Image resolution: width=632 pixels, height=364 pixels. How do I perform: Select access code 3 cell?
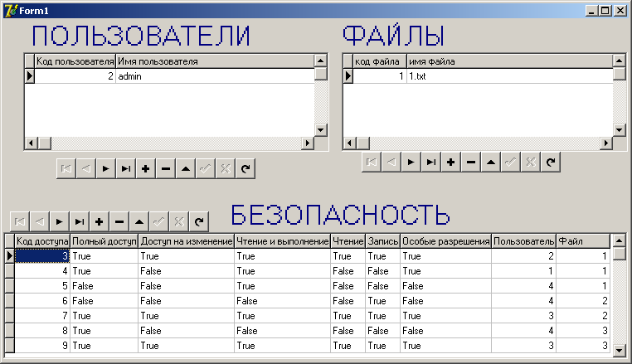point(42,256)
